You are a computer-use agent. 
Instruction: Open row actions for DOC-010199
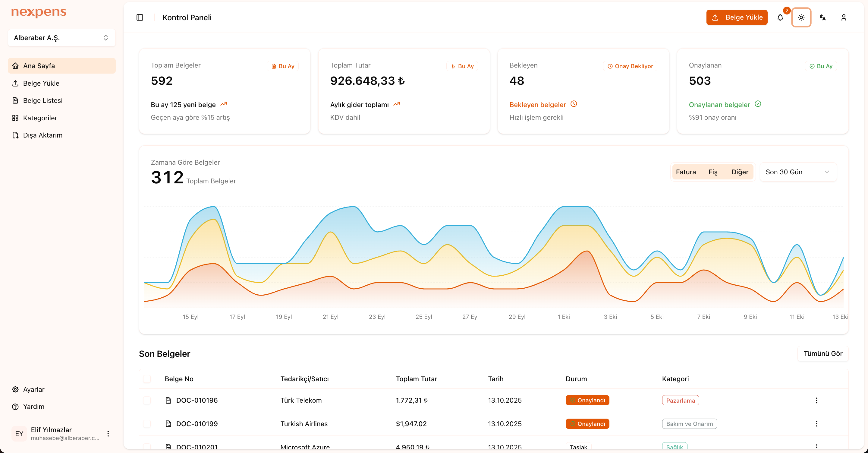tap(816, 424)
